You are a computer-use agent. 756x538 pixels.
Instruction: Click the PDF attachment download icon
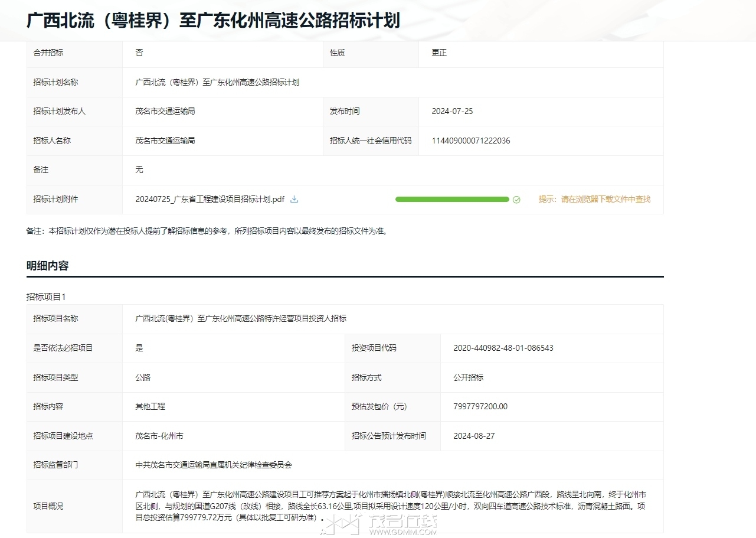(x=294, y=200)
